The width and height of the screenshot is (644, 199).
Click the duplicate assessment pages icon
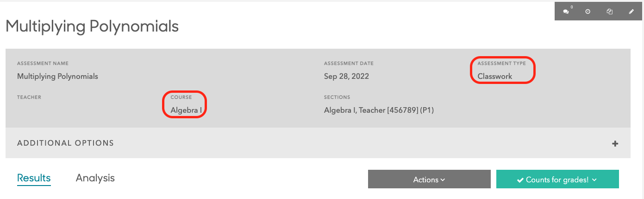point(610,12)
